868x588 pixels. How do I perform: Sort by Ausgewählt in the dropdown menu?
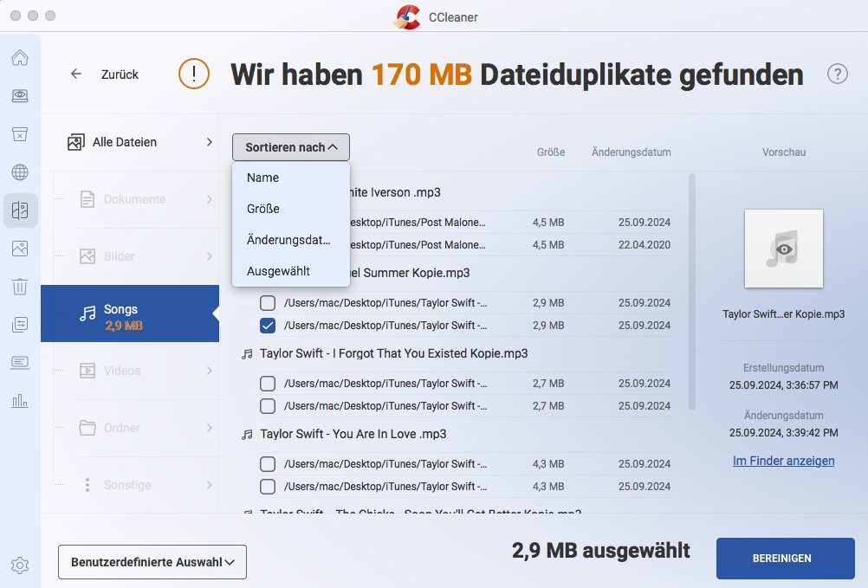pyautogui.click(x=290, y=271)
